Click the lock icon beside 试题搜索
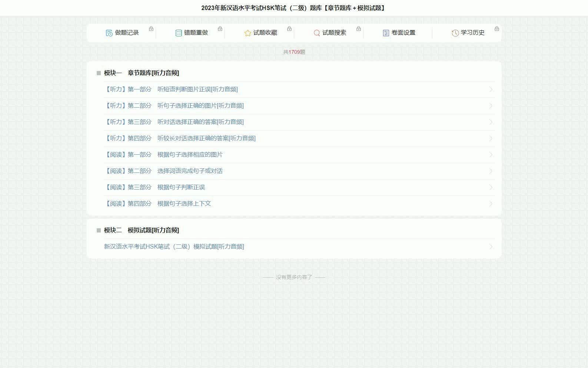The width and height of the screenshot is (588, 368). tap(359, 29)
